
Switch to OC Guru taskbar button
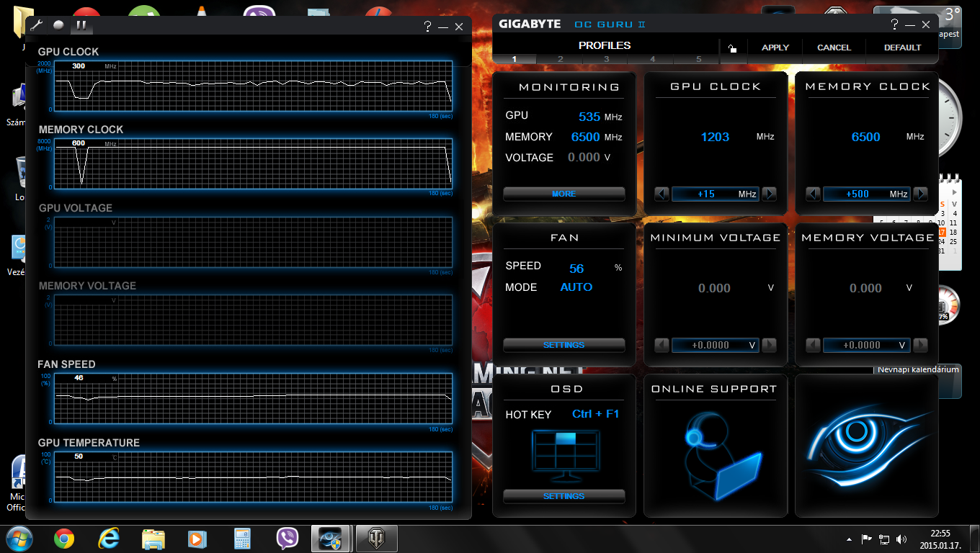[331, 539]
